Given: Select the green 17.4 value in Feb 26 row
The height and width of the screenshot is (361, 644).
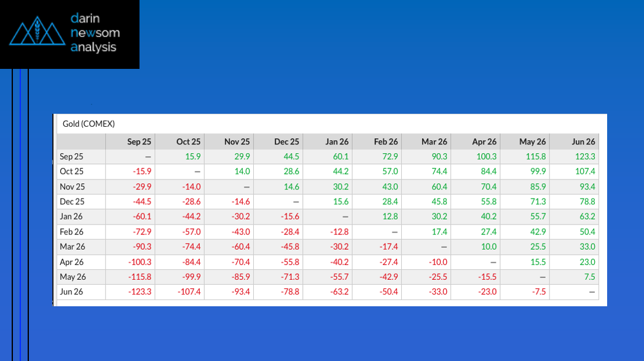Looking at the screenshot, I should coord(438,231).
